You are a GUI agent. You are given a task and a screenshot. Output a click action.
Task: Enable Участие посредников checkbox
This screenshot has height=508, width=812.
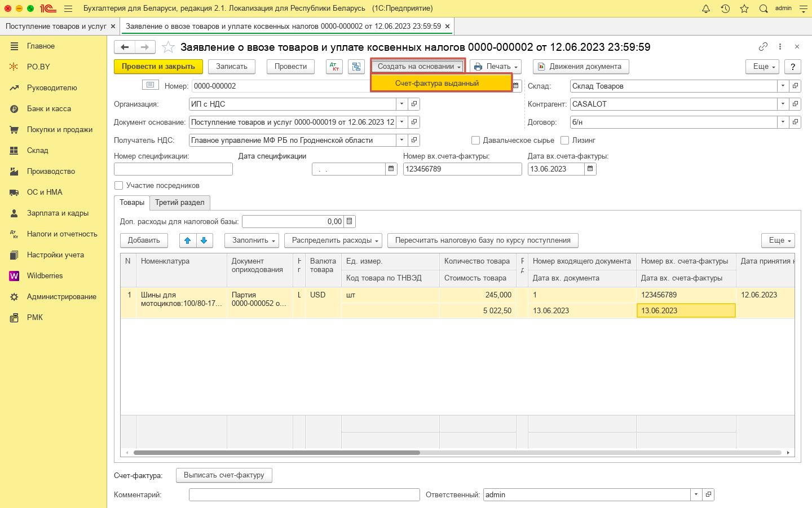118,185
